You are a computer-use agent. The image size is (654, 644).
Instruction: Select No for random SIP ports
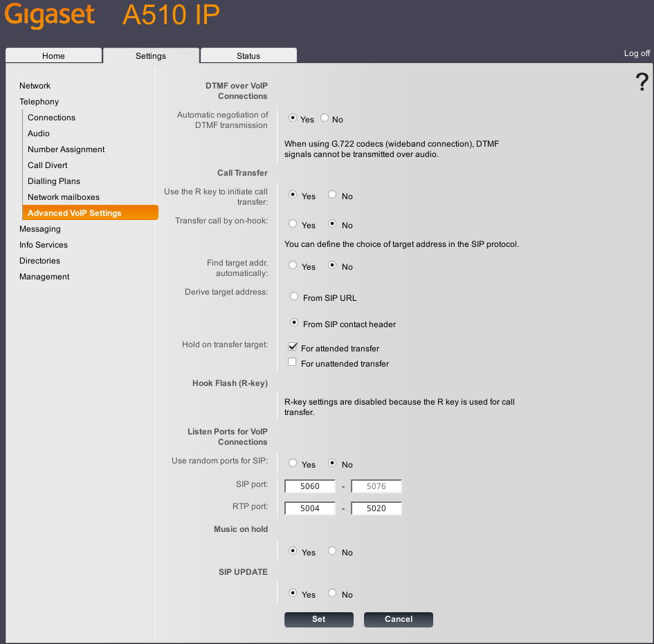(x=332, y=463)
